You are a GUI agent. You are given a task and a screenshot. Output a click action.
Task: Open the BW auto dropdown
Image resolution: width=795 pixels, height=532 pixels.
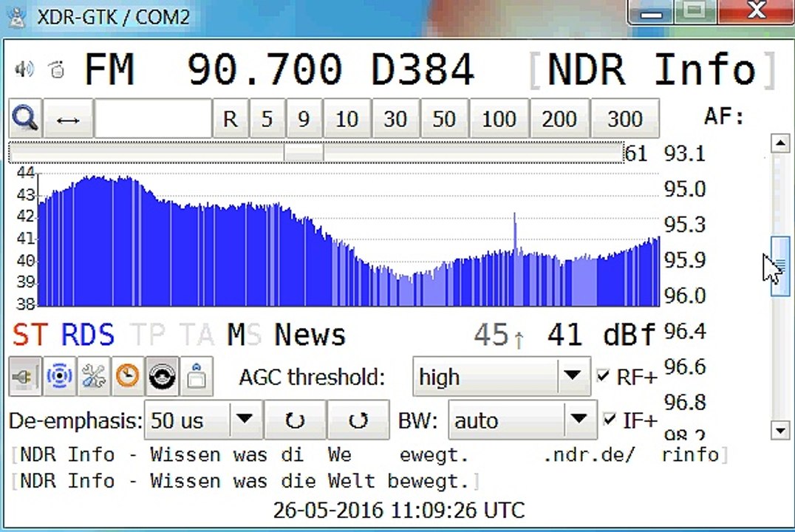tap(522, 420)
